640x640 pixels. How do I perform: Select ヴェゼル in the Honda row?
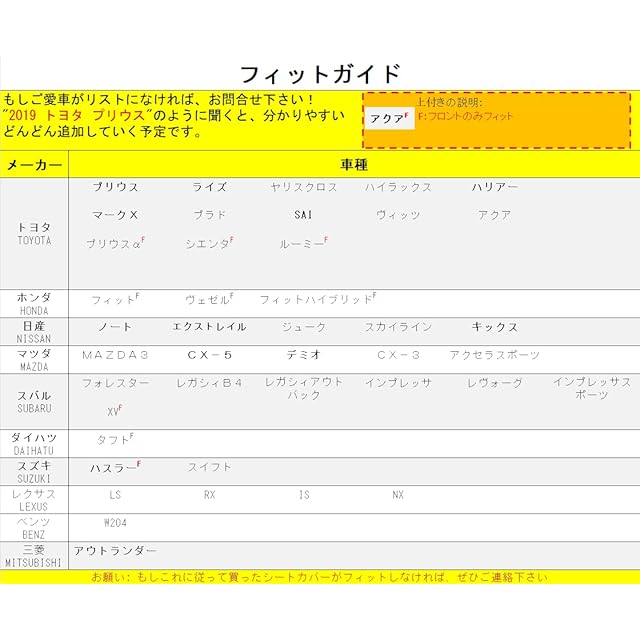[209, 299]
